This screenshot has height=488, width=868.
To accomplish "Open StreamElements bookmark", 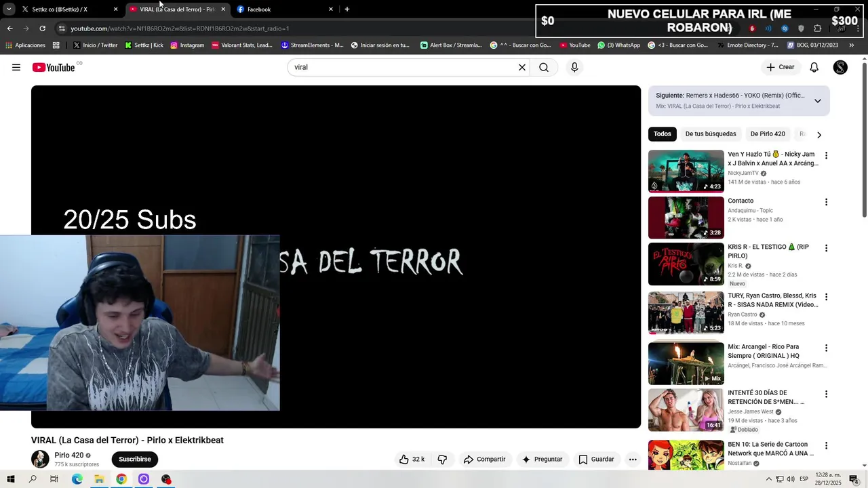I will tap(313, 45).
